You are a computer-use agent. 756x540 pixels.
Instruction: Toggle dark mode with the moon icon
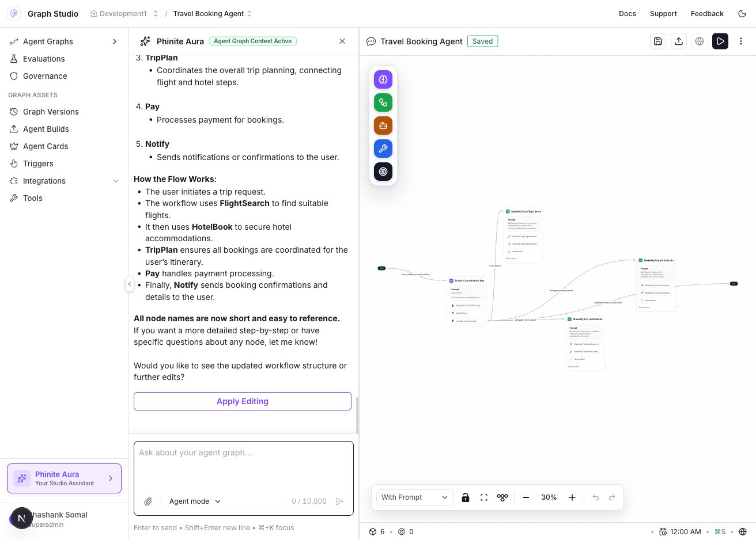tap(742, 13)
